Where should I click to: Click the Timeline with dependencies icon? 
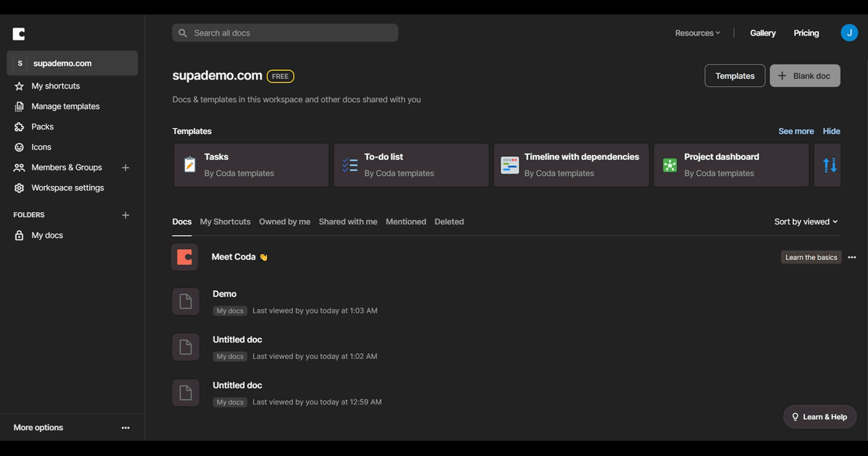[510, 165]
